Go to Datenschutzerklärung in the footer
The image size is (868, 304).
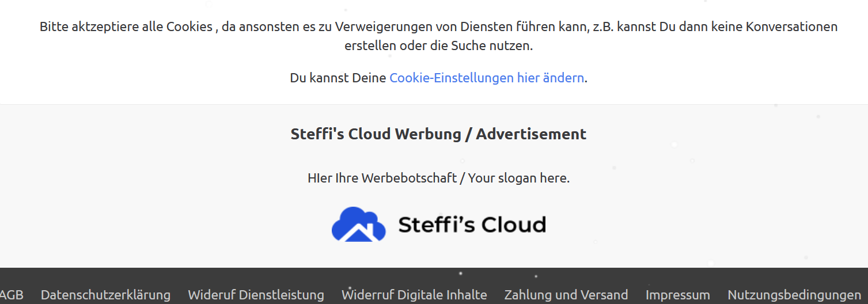pyautogui.click(x=105, y=295)
